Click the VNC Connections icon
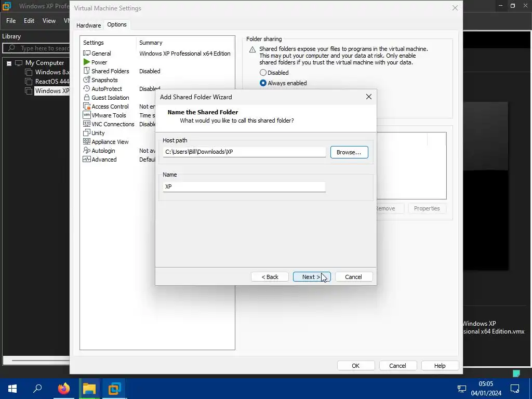Image resolution: width=532 pixels, height=399 pixels. pyautogui.click(x=87, y=124)
